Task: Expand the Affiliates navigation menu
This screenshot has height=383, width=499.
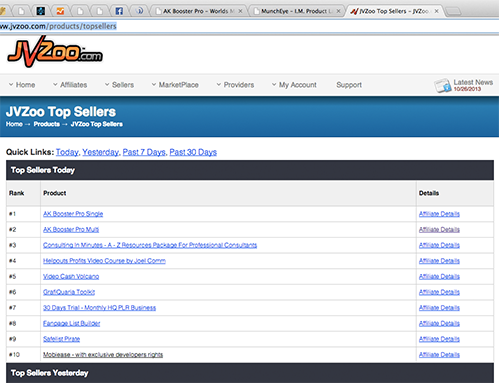Action: (x=70, y=85)
